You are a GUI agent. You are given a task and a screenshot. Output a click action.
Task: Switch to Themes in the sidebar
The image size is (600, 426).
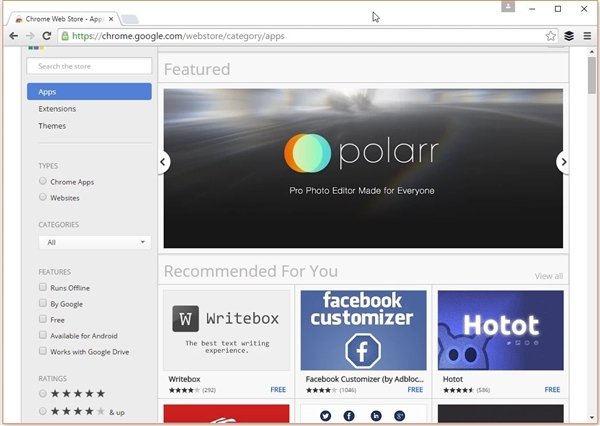pyautogui.click(x=52, y=126)
